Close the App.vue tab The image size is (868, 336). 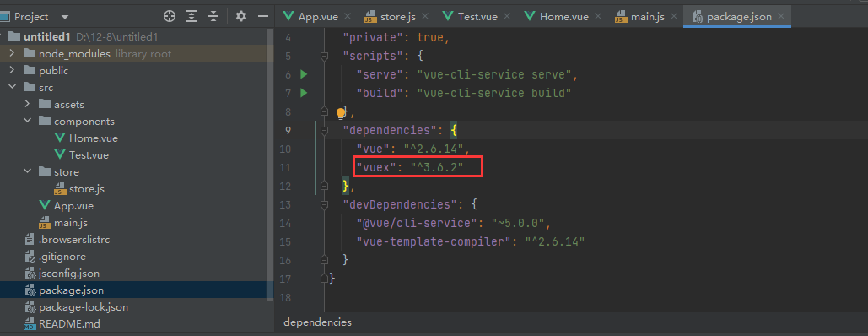(x=348, y=17)
